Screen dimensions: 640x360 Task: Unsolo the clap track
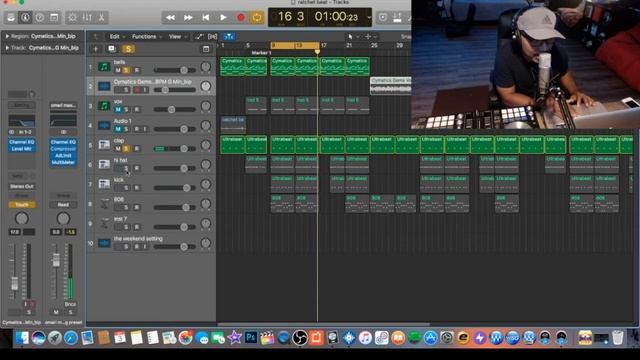pyautogui.click(x=126, y=149)
